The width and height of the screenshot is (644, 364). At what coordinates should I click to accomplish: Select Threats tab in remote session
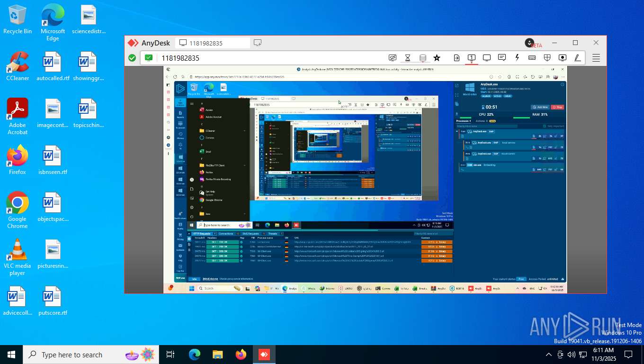[x=275, y=234]
